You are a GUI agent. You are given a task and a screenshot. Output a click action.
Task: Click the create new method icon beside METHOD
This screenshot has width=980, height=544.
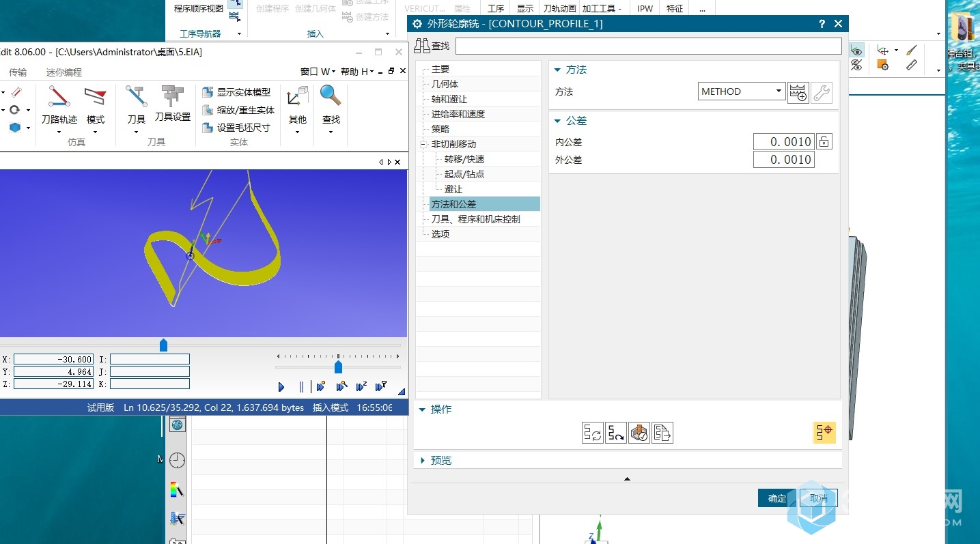(x=798, y=92)
